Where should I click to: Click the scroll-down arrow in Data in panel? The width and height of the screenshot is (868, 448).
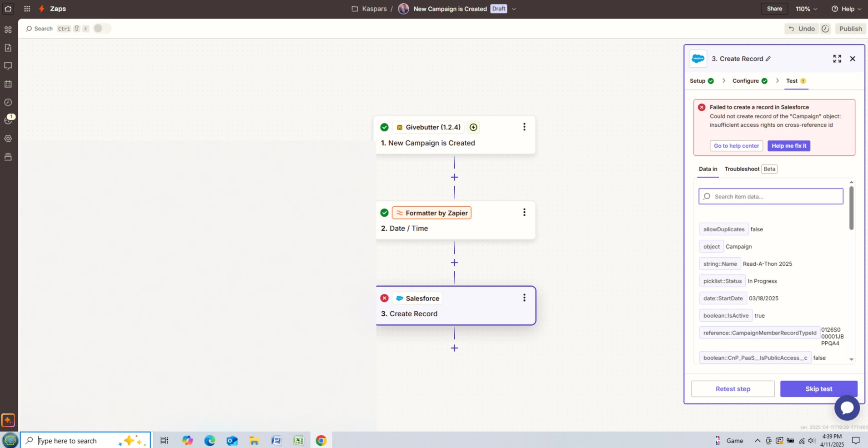[851, 359]
